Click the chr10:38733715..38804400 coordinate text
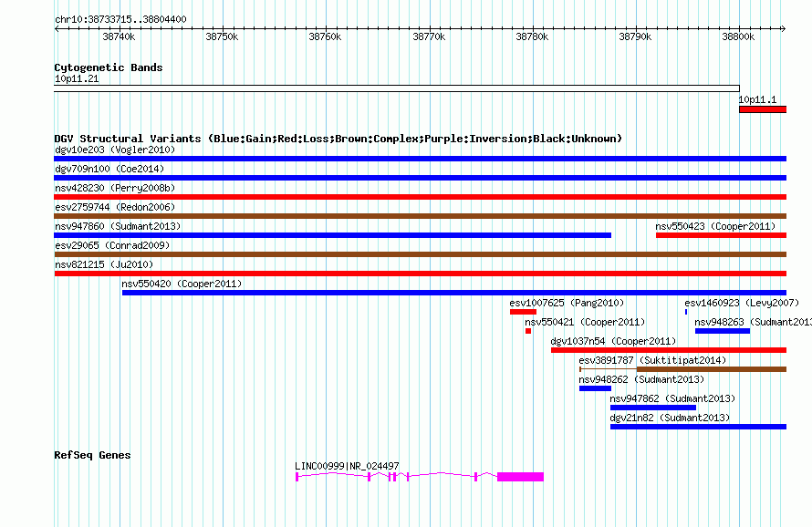812x527 pixels. [x=120, y=19]
